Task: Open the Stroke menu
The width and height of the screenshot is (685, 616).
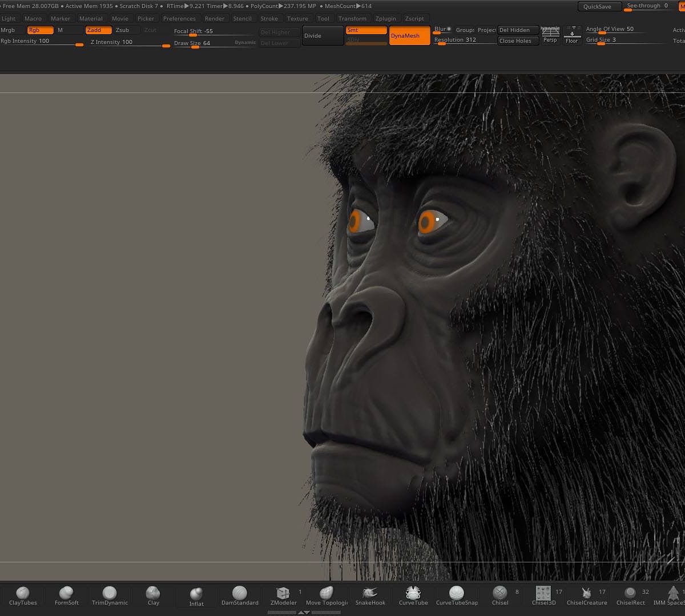Action: [269, 19]
